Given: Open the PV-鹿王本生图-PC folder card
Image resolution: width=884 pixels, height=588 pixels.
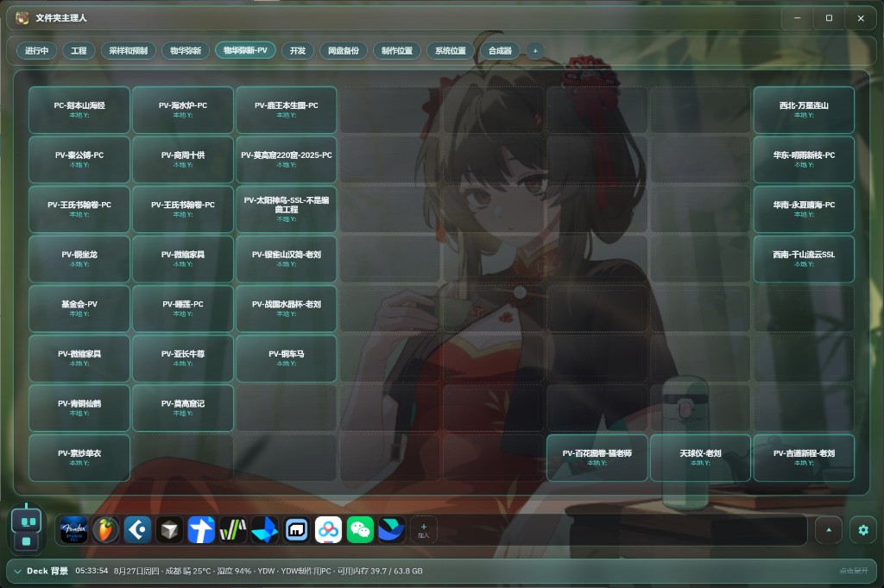Looking at the screenshot, I should (287, 110).
